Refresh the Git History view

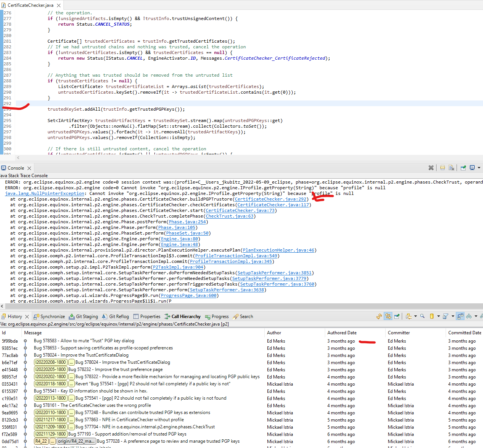point(379,316)
